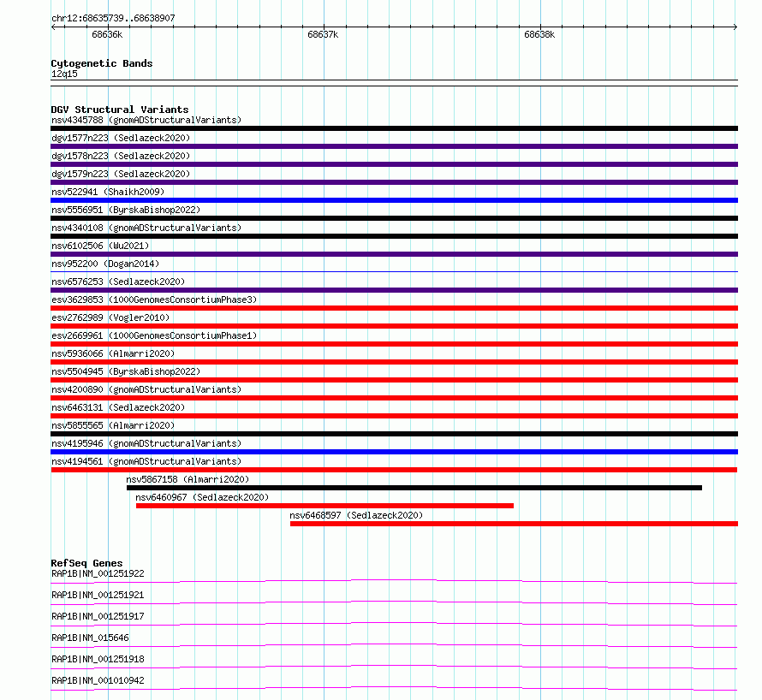Open variant dgv1577n223 Sedlazeck2020 label
Image resolution: width=762 pixels, height=700 pixels.
click(x=121, y=138)
